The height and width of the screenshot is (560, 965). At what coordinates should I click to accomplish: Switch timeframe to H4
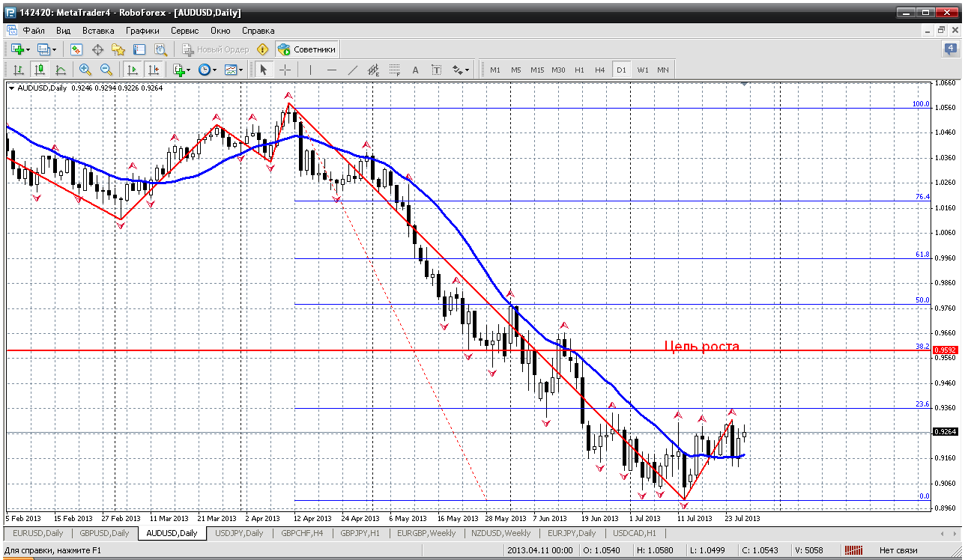click(x=599, y=70)
